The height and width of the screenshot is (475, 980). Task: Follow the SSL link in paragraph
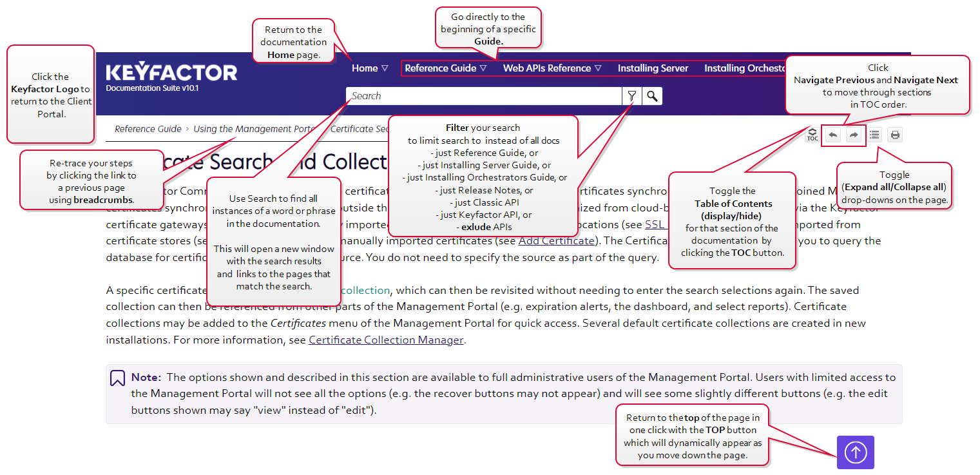pos(656,225)
